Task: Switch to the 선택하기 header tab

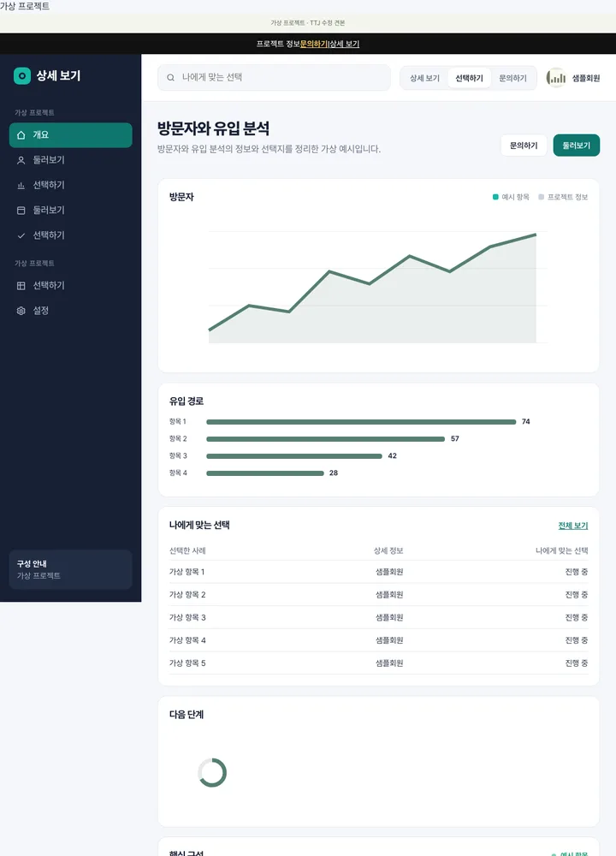Action: (x=469, y=78)
